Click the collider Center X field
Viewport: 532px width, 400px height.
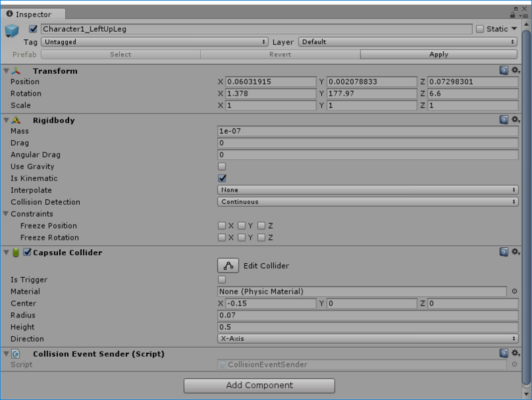click(271, 304)
